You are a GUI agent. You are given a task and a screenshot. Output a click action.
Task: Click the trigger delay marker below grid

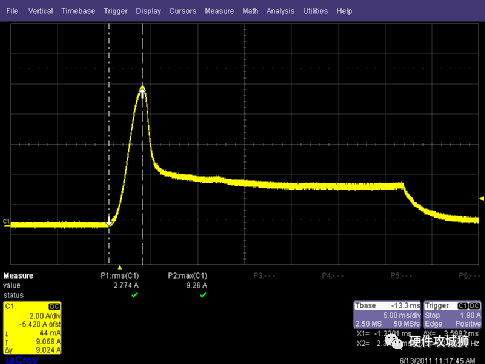pos(120,268)
